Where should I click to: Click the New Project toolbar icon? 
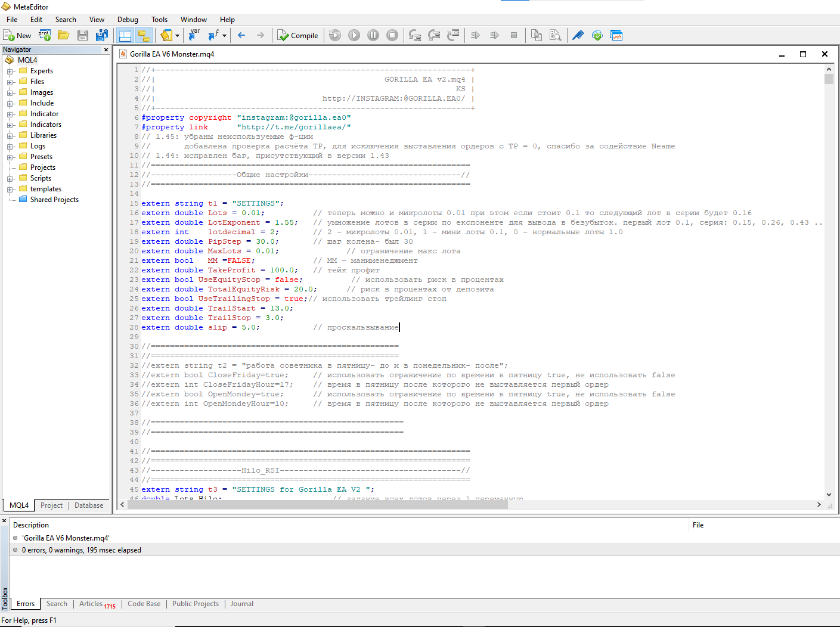[45, 35]
